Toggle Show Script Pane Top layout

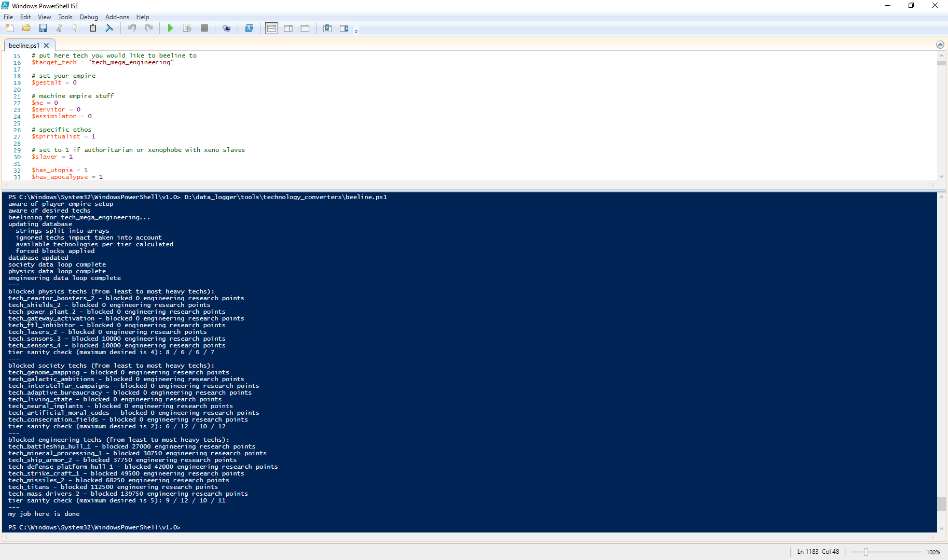click(x=271, y=28)
